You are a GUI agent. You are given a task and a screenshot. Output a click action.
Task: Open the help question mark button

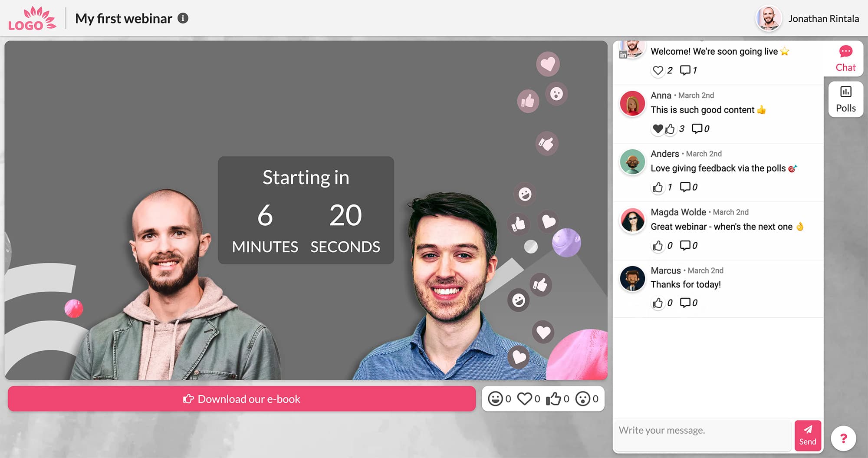(x=843, y=438)
